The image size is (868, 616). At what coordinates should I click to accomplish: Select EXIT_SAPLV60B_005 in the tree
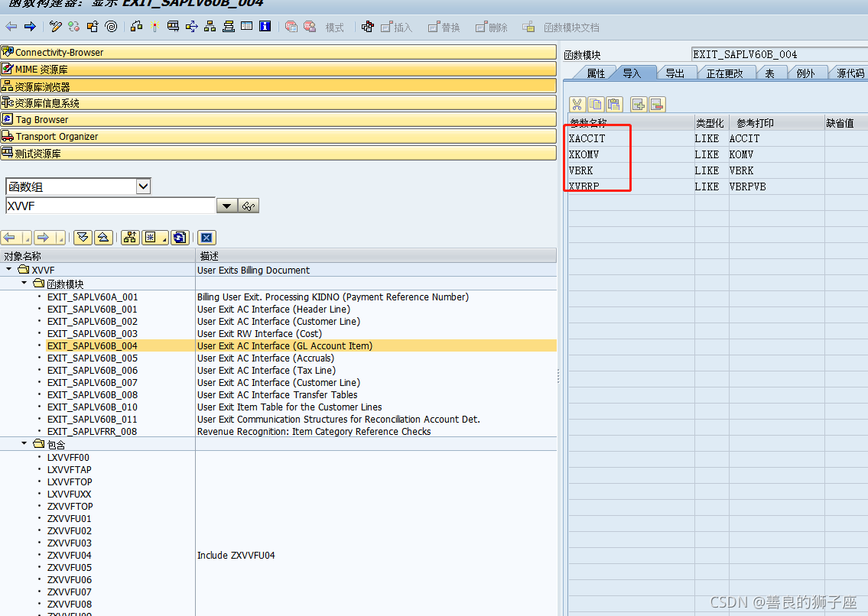click(93, 358)
